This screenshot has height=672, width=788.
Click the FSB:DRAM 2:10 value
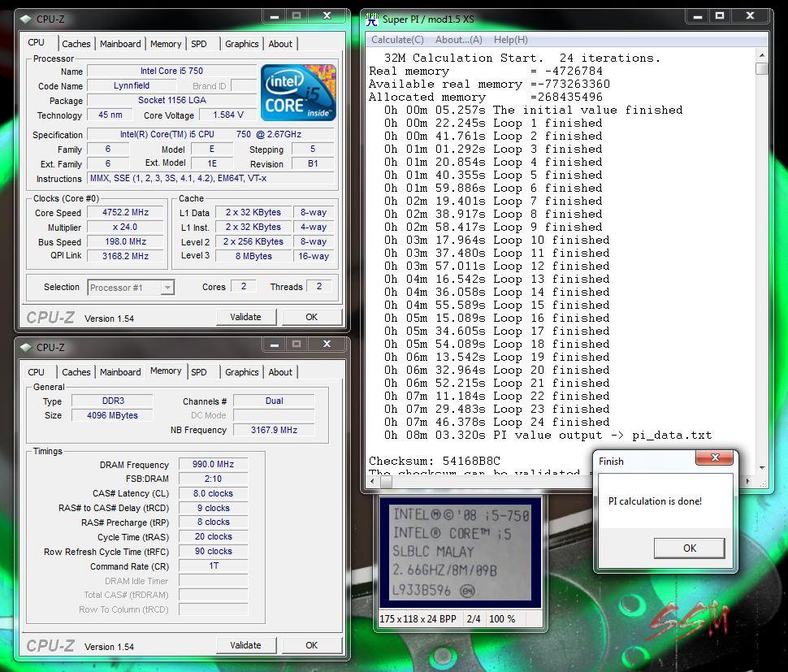(213, 479)
